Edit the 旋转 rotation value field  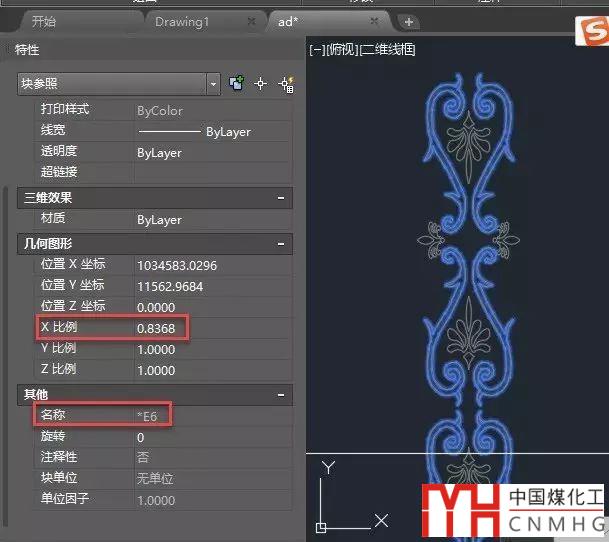click(212, 437)
